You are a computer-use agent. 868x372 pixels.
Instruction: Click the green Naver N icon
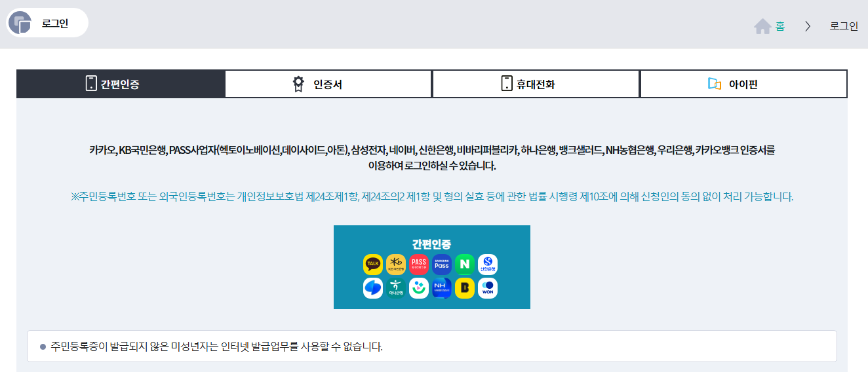coord(465,264)
